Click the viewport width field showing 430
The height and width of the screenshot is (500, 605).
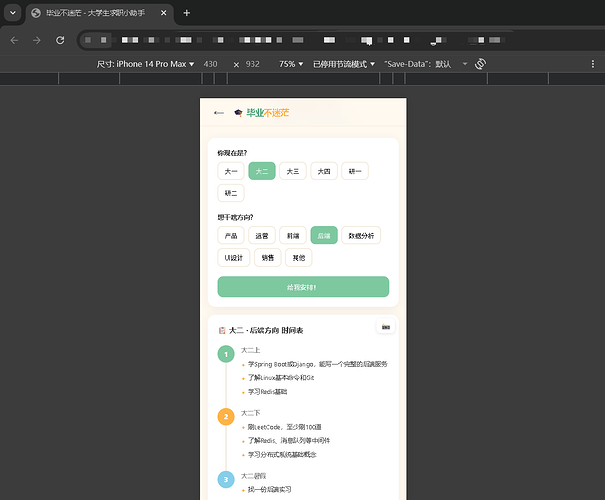coord(211,63)
